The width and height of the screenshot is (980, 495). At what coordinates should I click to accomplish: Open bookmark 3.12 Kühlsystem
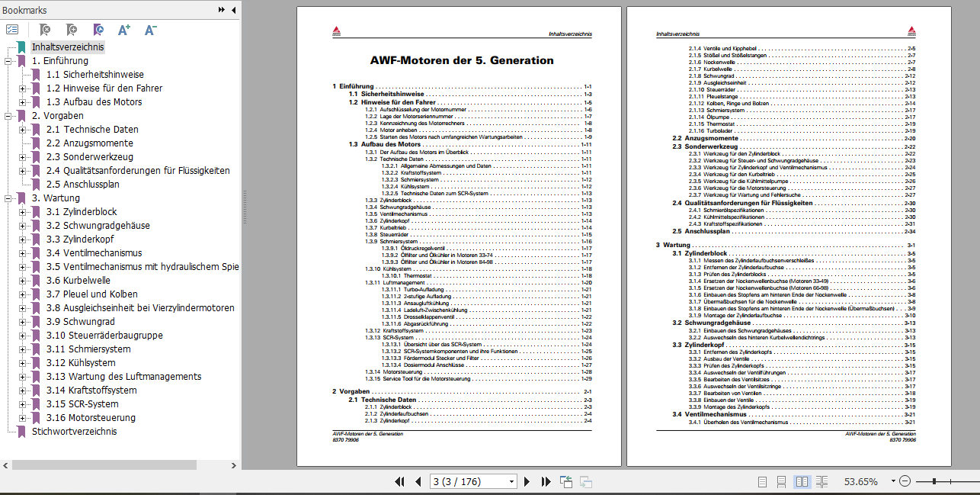(80, 363)
